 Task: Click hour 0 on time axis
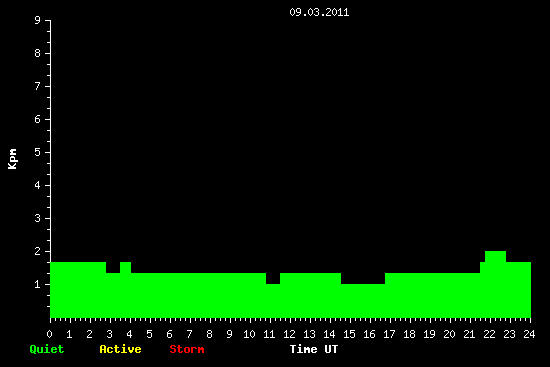click(49, 334)
